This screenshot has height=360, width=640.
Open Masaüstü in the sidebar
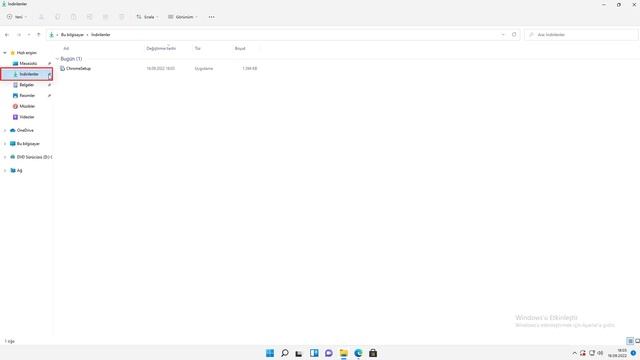(x=28, y=64)
